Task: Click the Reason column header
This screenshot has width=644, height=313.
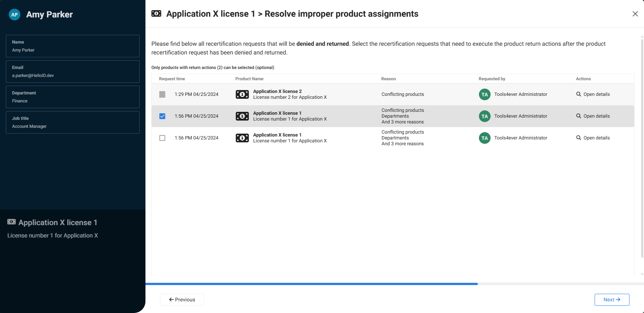Action: coord(388,79)
